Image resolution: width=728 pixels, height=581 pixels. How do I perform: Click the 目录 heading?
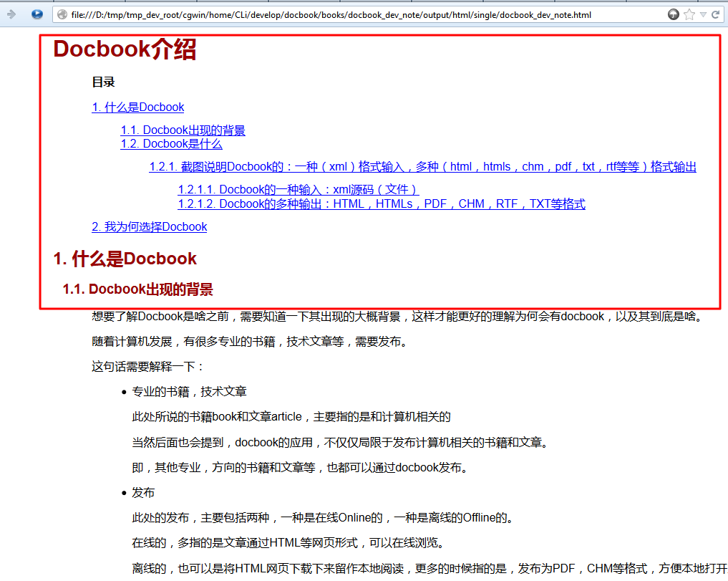point(103,82)
